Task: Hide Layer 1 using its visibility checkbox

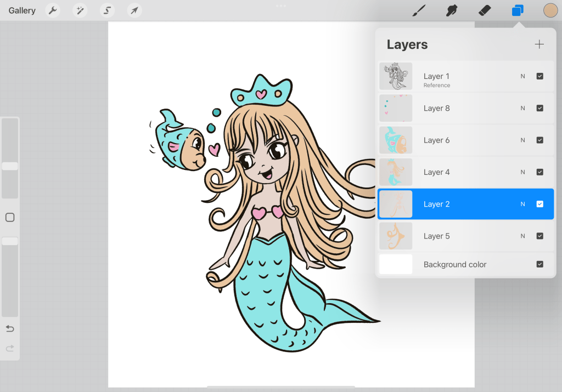Action: tap(539, 76)
